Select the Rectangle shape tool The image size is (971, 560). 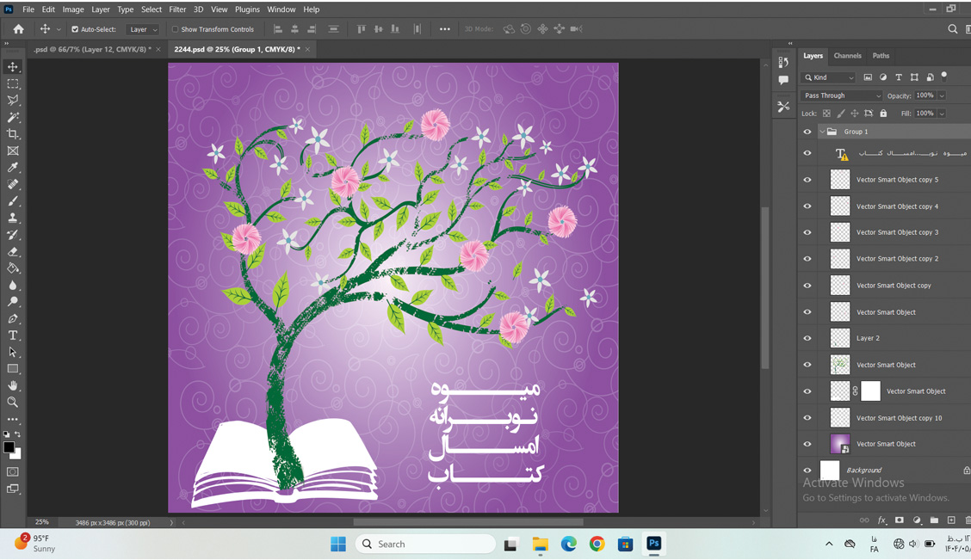point(12,369)
